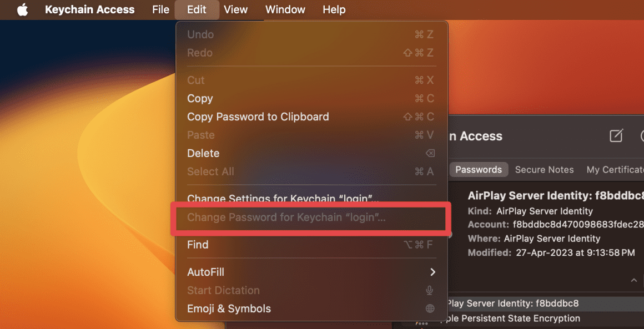This screenshot has width=644, height=329.
Task: Click the microphone icon beside Start Dictation
Action: 429,290
